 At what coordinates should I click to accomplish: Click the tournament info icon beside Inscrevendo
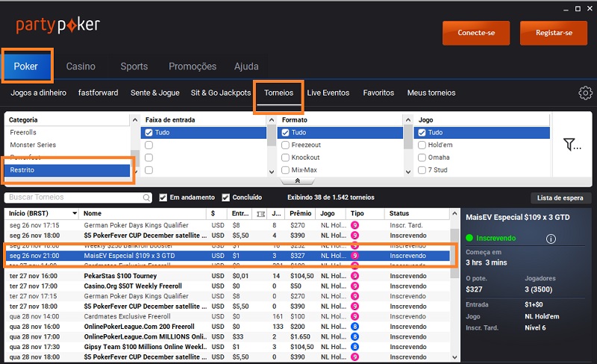point(551,239)
